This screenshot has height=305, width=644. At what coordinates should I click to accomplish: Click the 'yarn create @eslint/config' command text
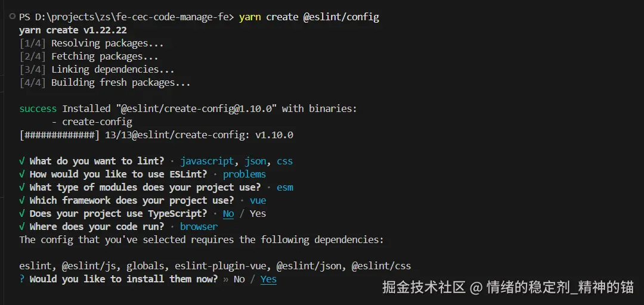[x=309, y=17]
